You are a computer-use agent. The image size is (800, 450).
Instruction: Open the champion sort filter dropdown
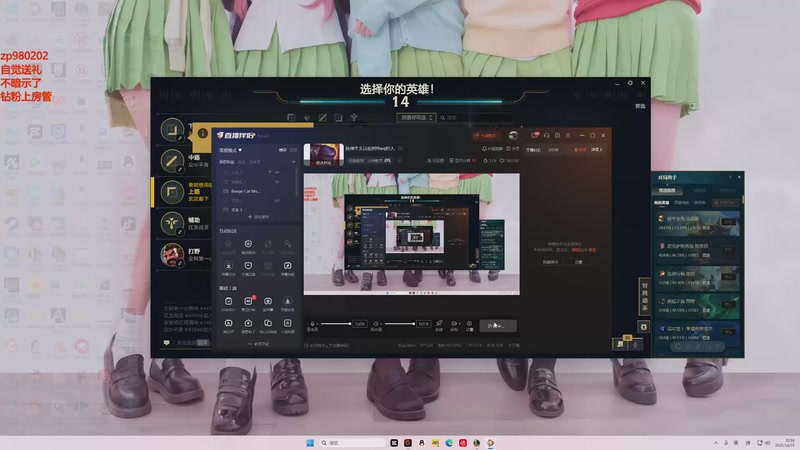[x=416, y=117]
